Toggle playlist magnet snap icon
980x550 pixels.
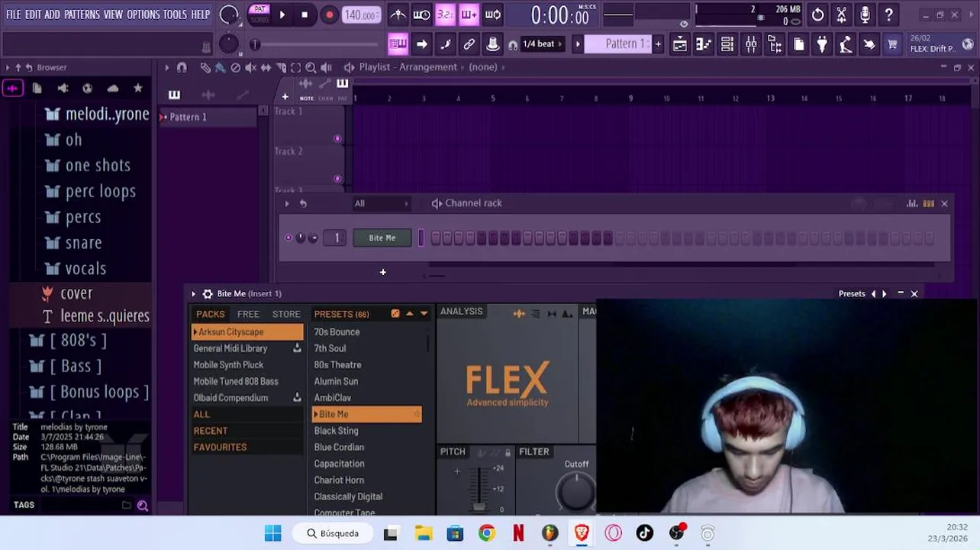(x=182, y=68)
